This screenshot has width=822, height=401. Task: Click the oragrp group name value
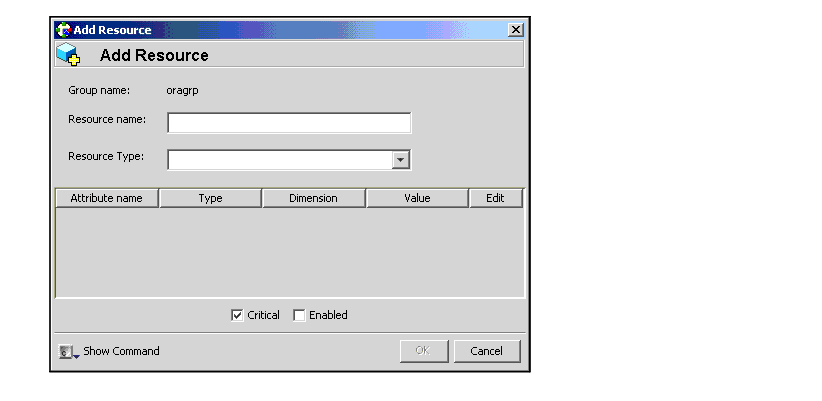(x=183, y=91)
